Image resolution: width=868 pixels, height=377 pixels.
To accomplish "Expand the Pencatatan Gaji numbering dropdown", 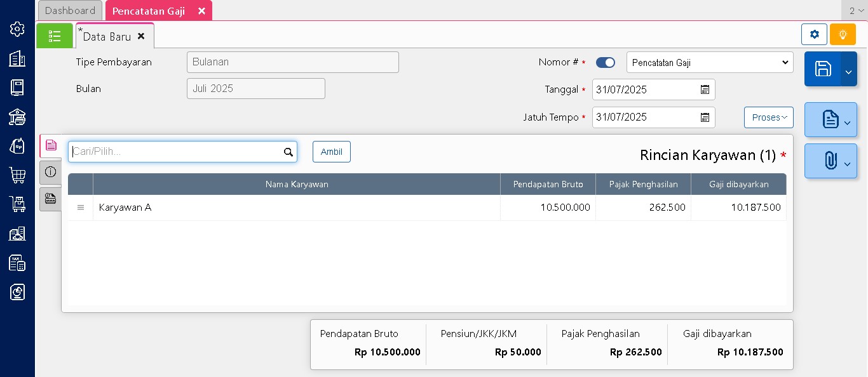I will click(x=709, y=63).
